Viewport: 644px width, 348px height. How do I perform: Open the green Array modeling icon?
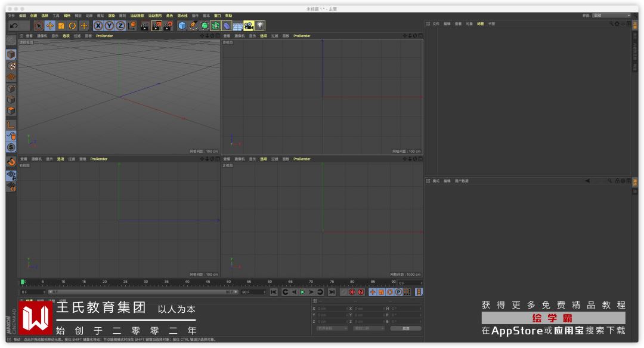click(x=215, y=26)
